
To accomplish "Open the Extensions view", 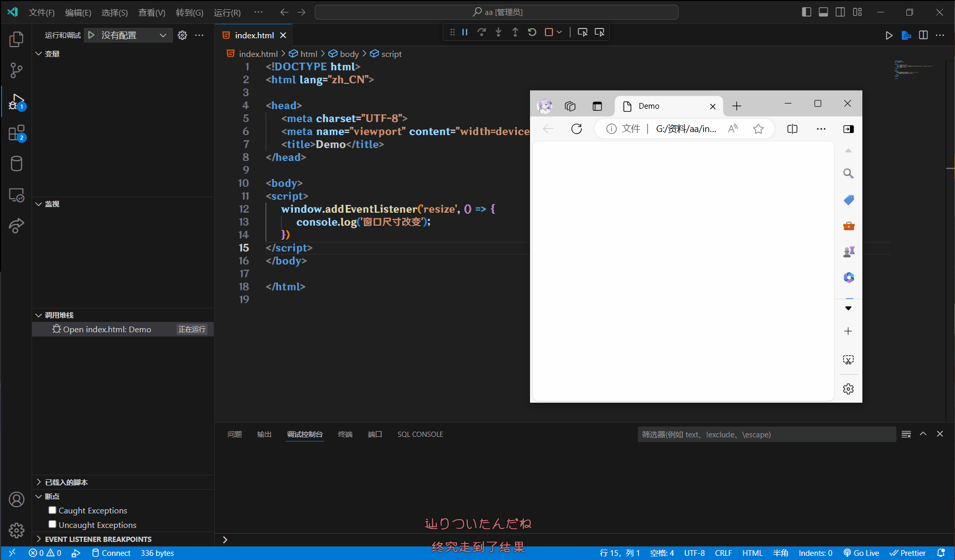I will [x=17, y=133].
